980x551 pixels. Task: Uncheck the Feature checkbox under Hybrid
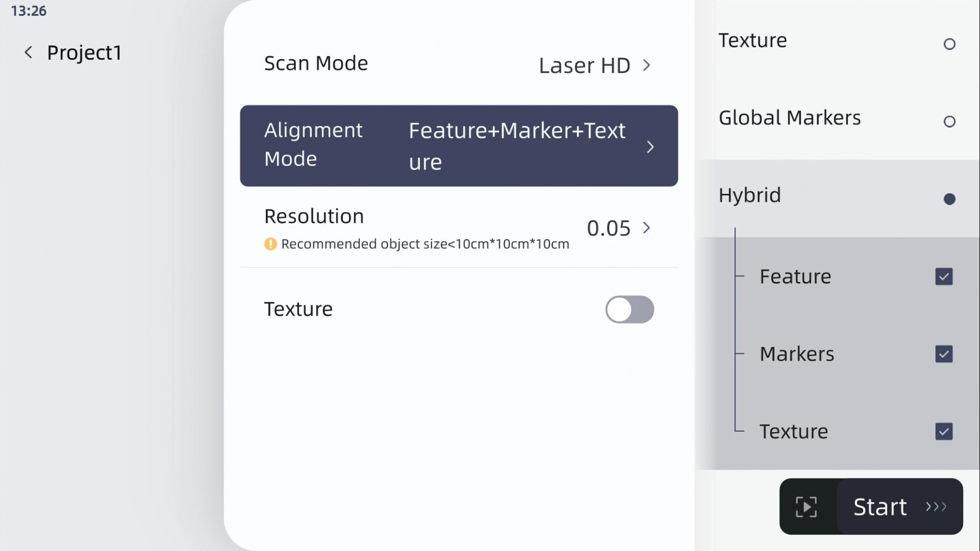[943, 276]
